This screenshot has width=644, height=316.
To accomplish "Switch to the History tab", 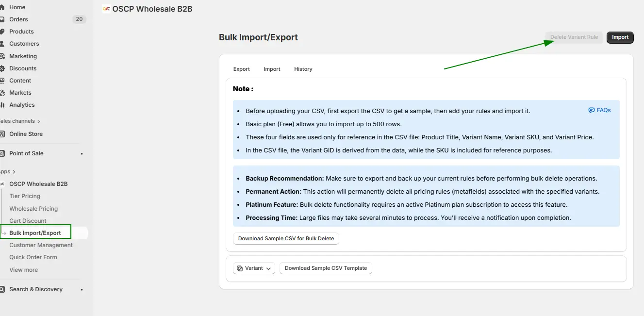I will point(303,69).
